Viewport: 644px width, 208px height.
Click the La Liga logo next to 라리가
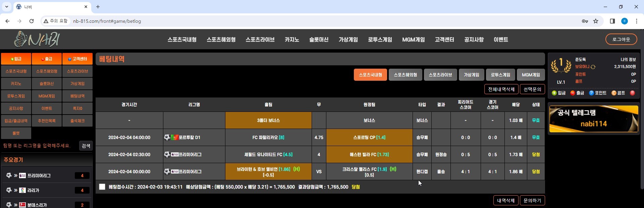click(22, 190)
